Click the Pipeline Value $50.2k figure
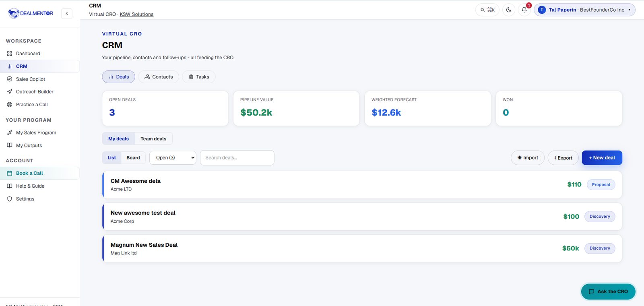The height and width of the screenshot is (306, 644). click(x=256, y=113)
